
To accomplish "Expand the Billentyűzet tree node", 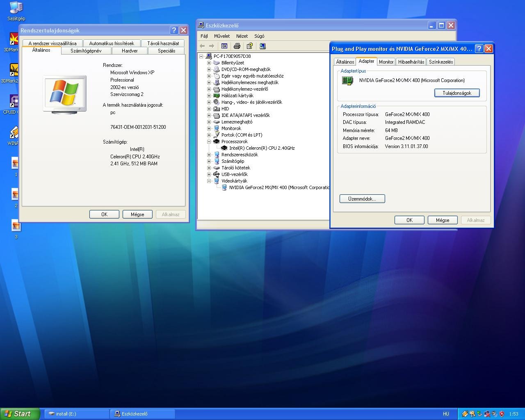I will click(x=209, y=63).
